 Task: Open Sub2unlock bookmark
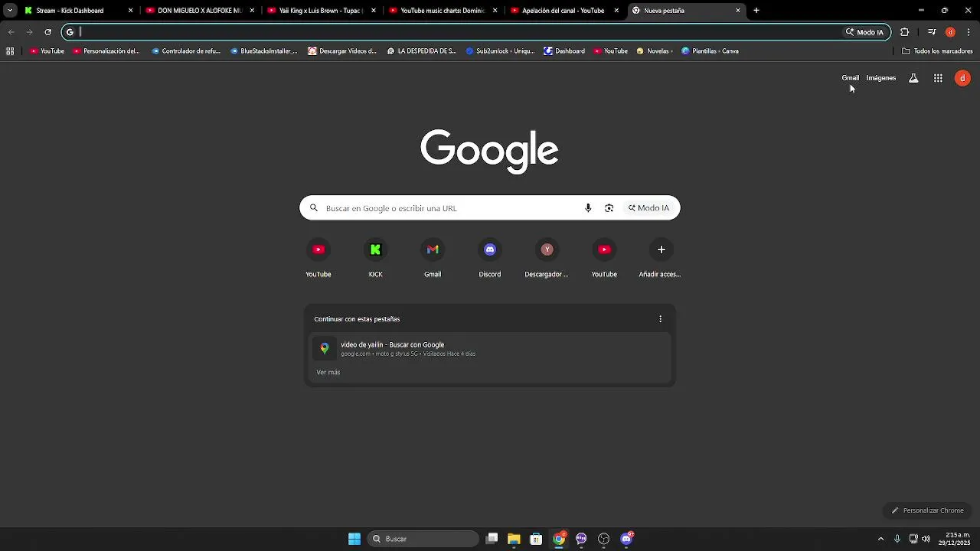point(500,51)
